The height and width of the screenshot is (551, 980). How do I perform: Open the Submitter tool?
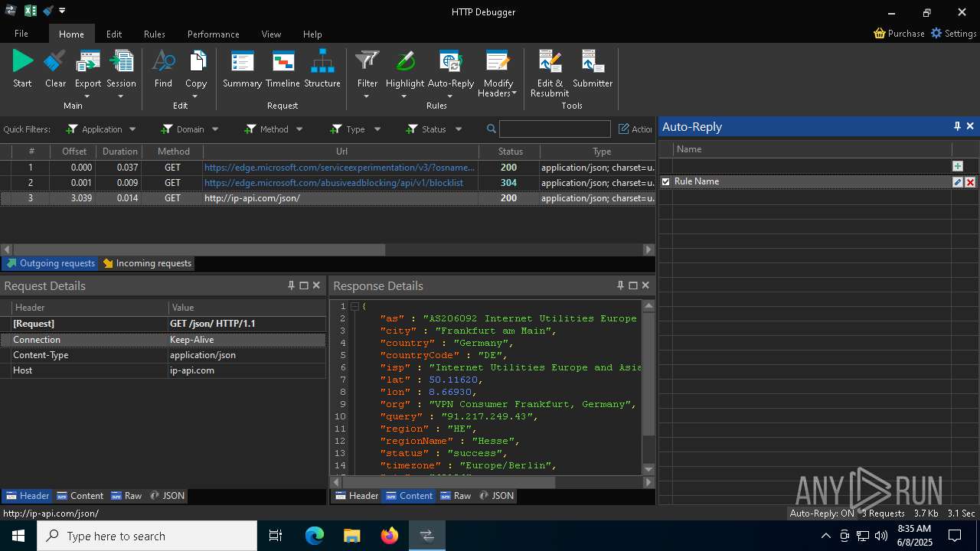593,69
